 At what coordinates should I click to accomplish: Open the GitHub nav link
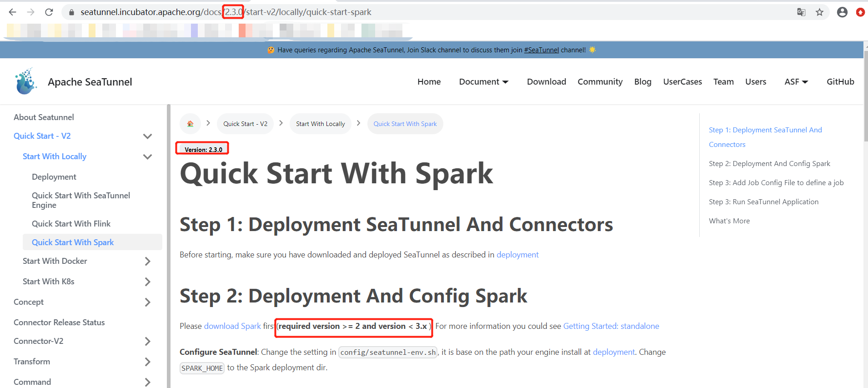[x=840, y=81]
